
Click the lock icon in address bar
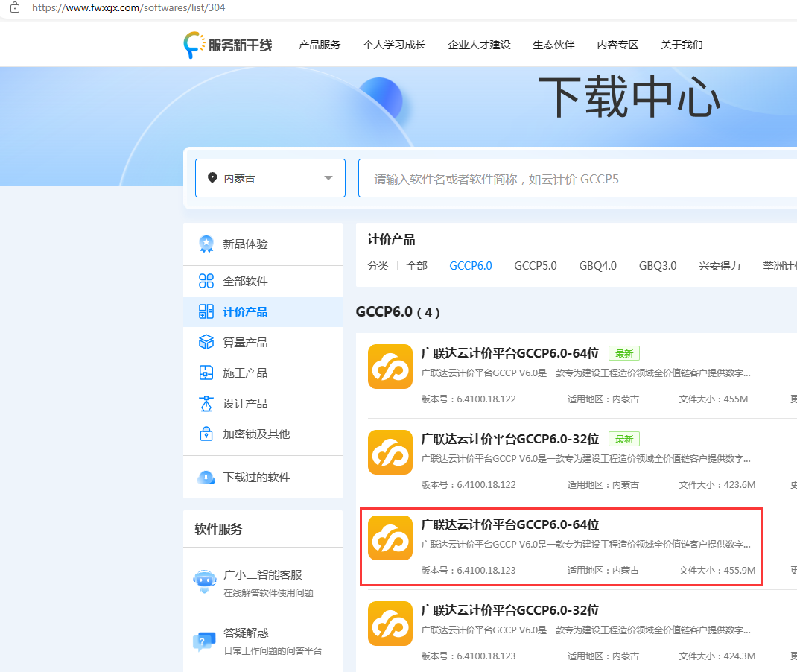(x=15, y=7)
